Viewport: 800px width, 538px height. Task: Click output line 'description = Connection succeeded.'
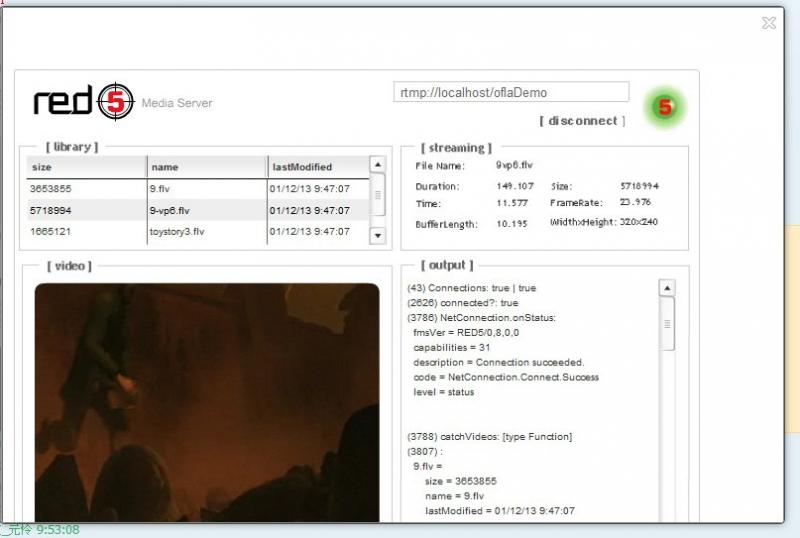(x=498, y=362)
